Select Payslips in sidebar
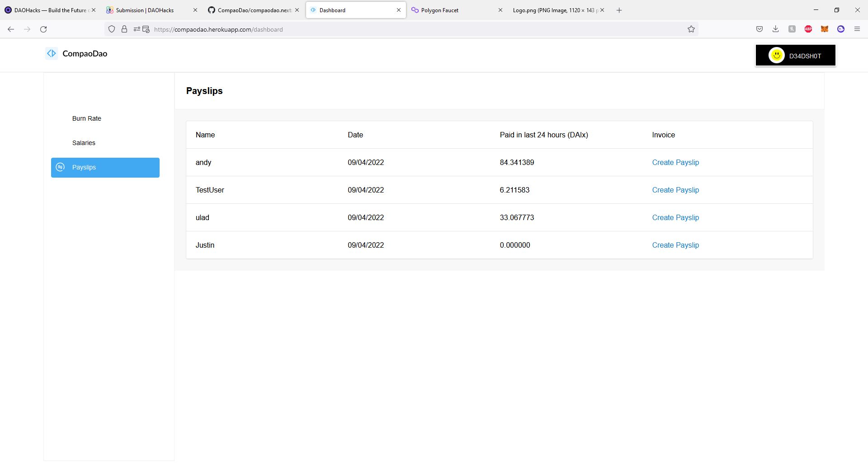 pyautogui.click(x=105, y=167)
